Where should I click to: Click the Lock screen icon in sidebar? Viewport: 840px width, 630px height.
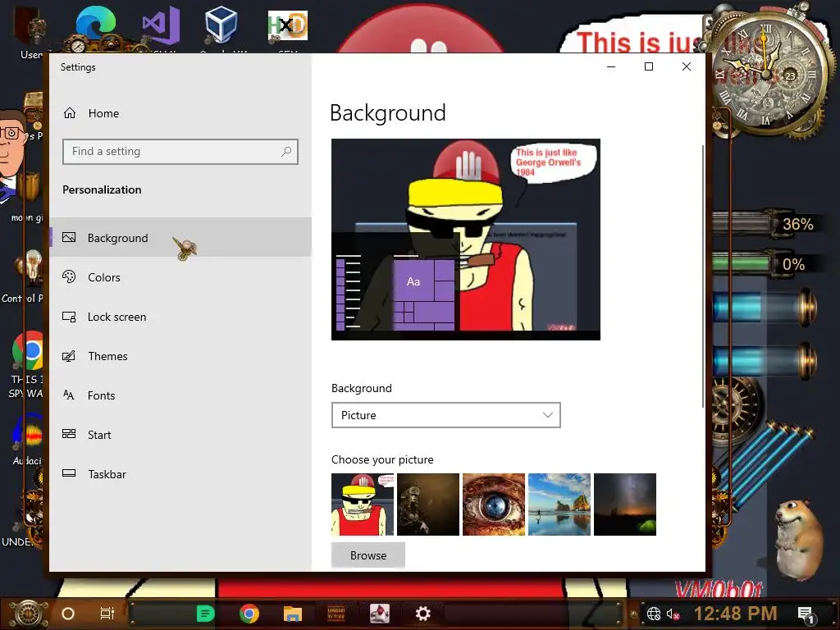(x=69, y=317)
